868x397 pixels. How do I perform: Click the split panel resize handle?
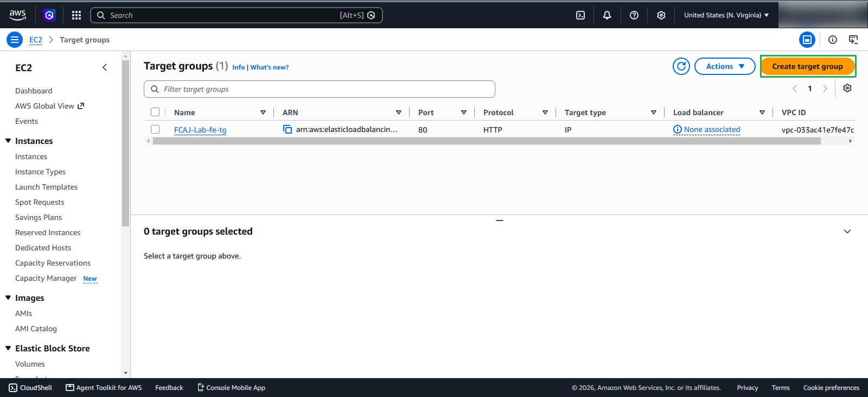[x=500, y=220]
